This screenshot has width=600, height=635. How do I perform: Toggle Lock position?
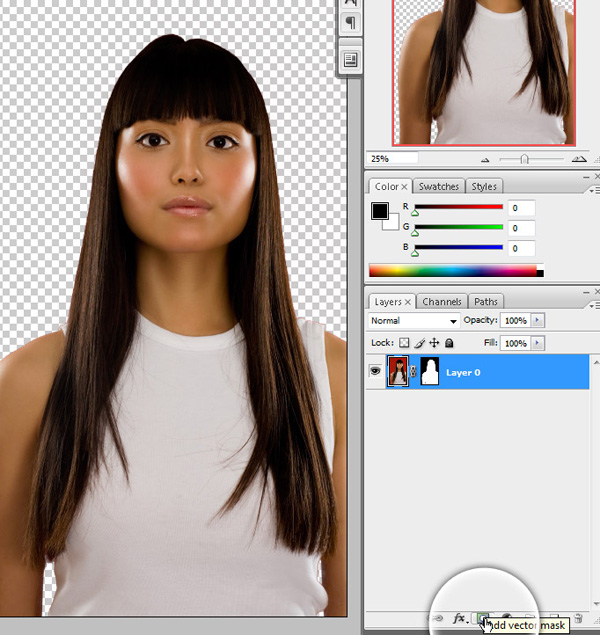point(434,343)
